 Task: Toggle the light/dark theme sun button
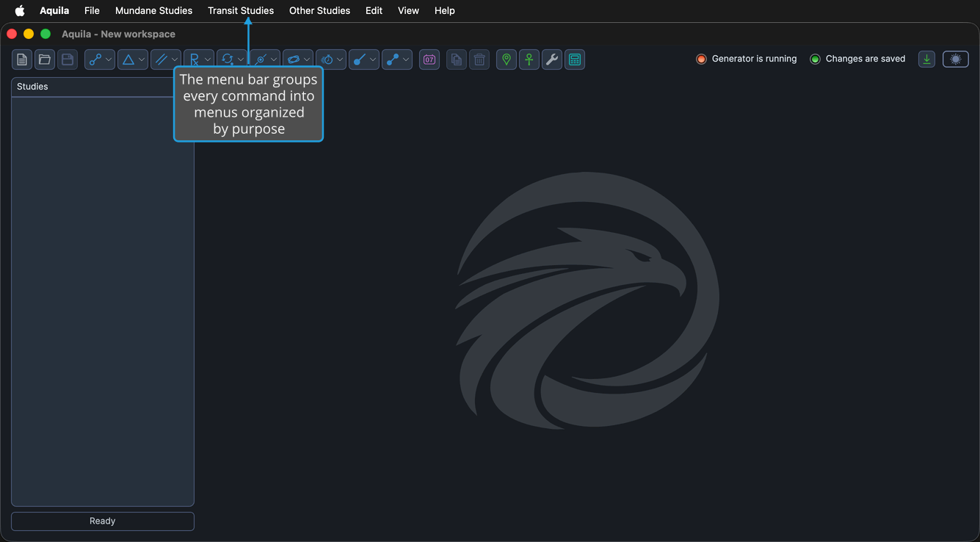click(x=956, y=59)
